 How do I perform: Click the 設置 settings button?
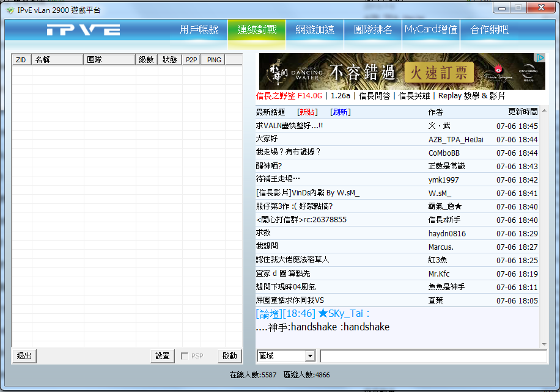(162, 356)
